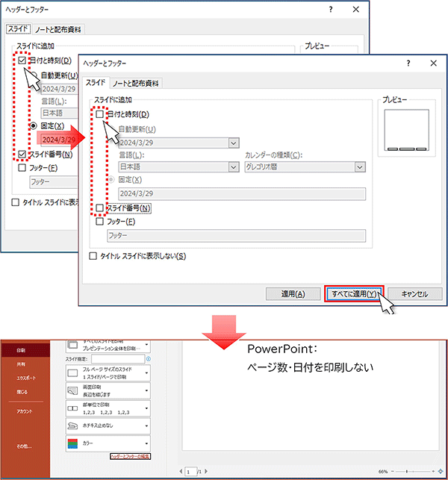Click the no staples stapler icon

point(73,426)
